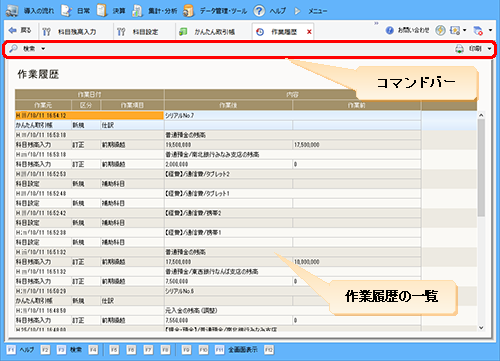Click the F3 検索 function key
The height and width of the screenshot is (361, 500).
tap(69, 350)
